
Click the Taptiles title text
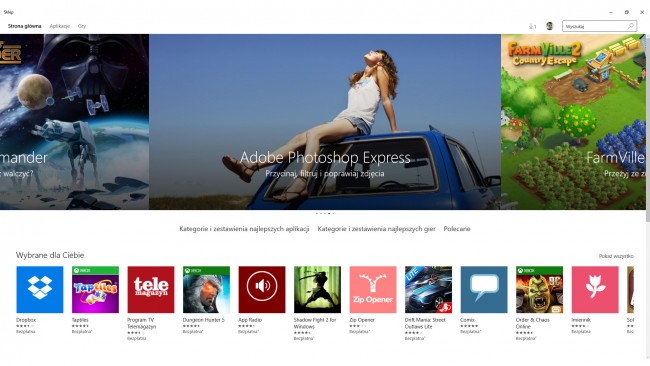point(80,320)
